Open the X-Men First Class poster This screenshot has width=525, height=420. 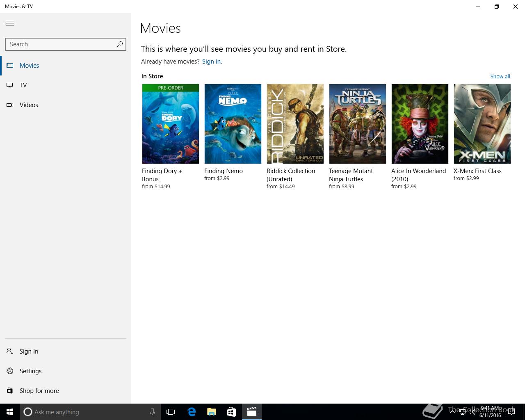click(482, 124)
